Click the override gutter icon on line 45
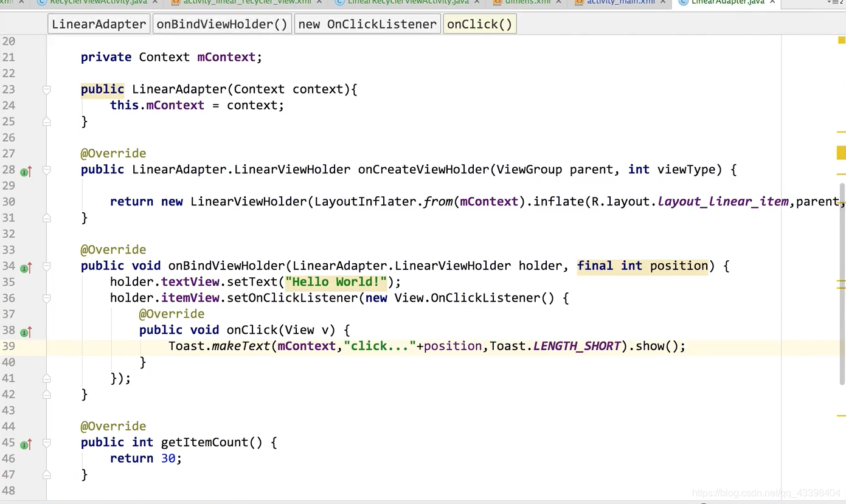Screen dimensions: 846x504 (26, 444)
